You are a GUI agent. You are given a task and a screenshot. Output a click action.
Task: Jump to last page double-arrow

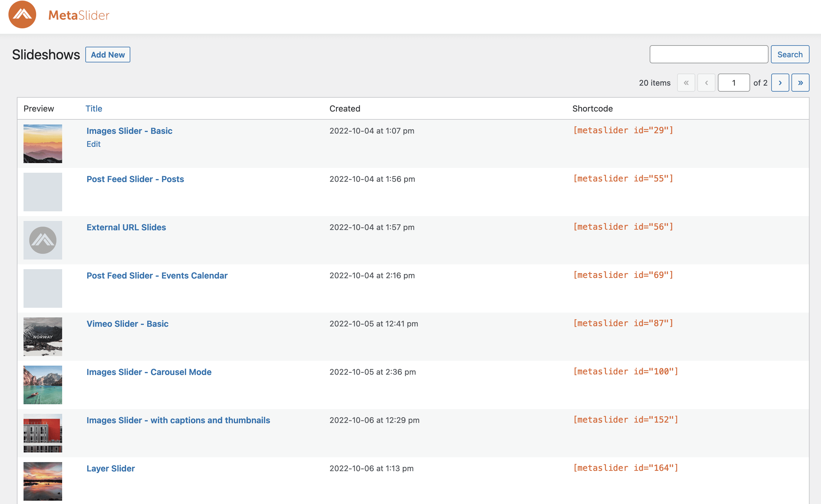pyautogui.click(x=800, y=83)
